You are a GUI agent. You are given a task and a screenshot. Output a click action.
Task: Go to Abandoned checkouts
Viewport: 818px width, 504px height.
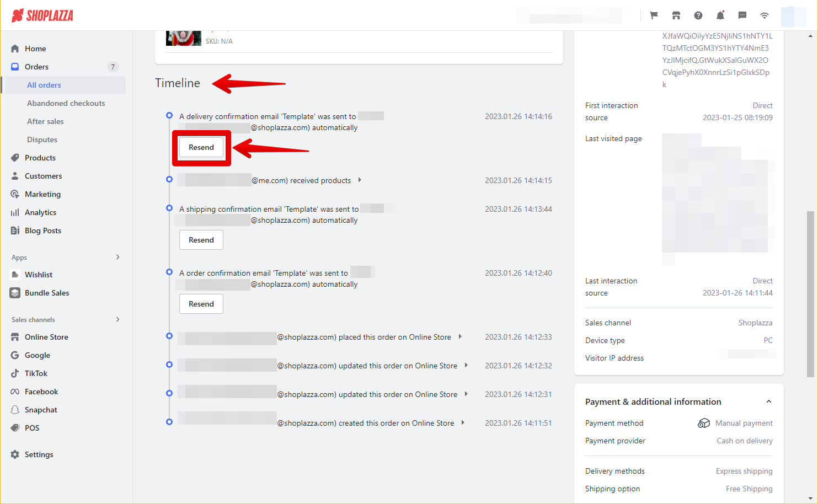(66, 103)
